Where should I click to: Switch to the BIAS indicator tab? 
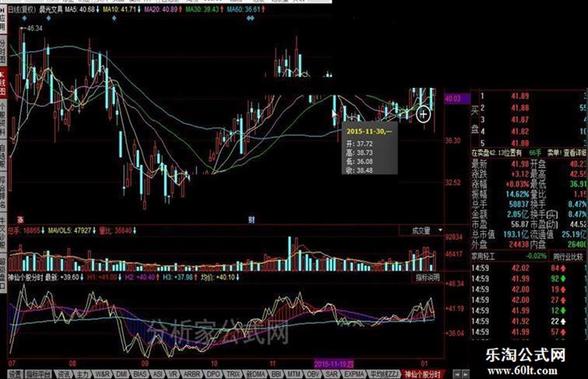(x=140, y=374)
